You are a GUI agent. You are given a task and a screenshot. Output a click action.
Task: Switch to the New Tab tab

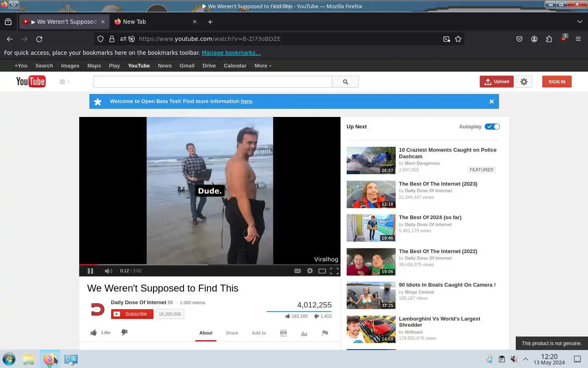[x=155, y=22]
